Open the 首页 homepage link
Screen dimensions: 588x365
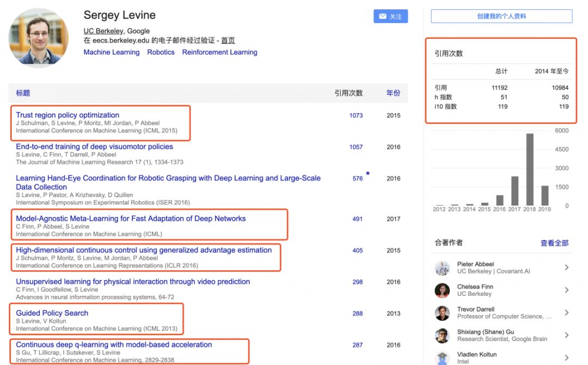[228, 40]
